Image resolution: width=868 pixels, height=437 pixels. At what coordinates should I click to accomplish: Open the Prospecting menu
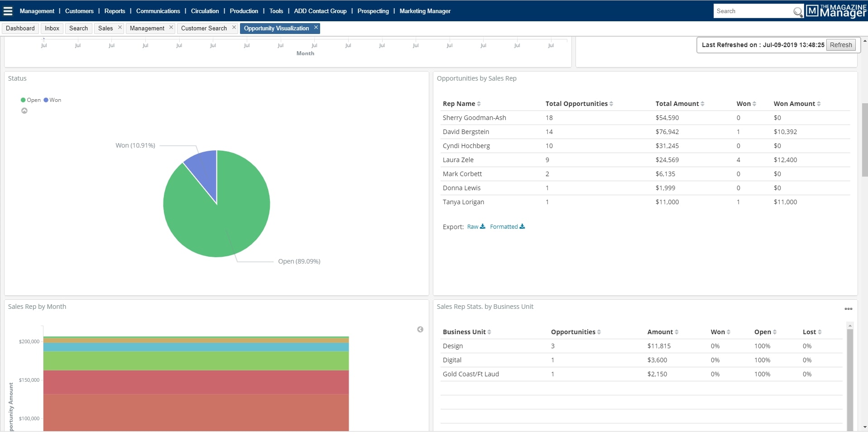373,11
